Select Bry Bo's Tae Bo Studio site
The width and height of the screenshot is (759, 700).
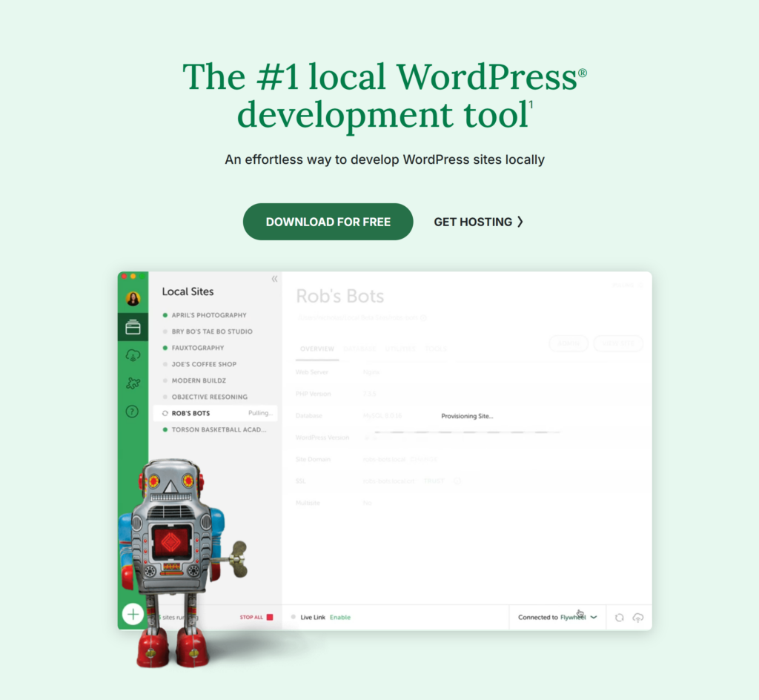pos(212,331)
